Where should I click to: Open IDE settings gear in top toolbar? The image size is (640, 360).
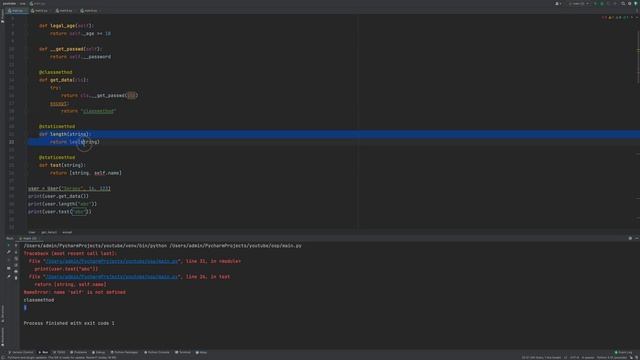click(629, 3)
